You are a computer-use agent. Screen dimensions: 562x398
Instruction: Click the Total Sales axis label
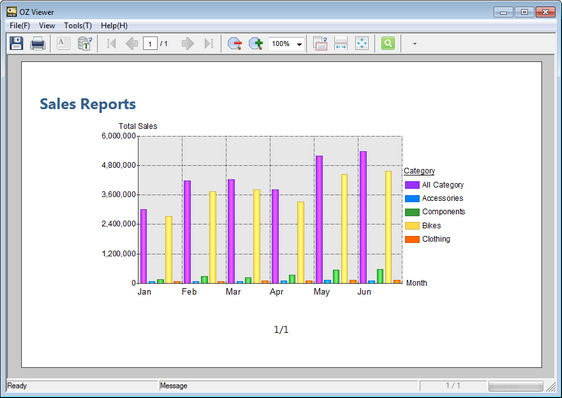[138, 126]
